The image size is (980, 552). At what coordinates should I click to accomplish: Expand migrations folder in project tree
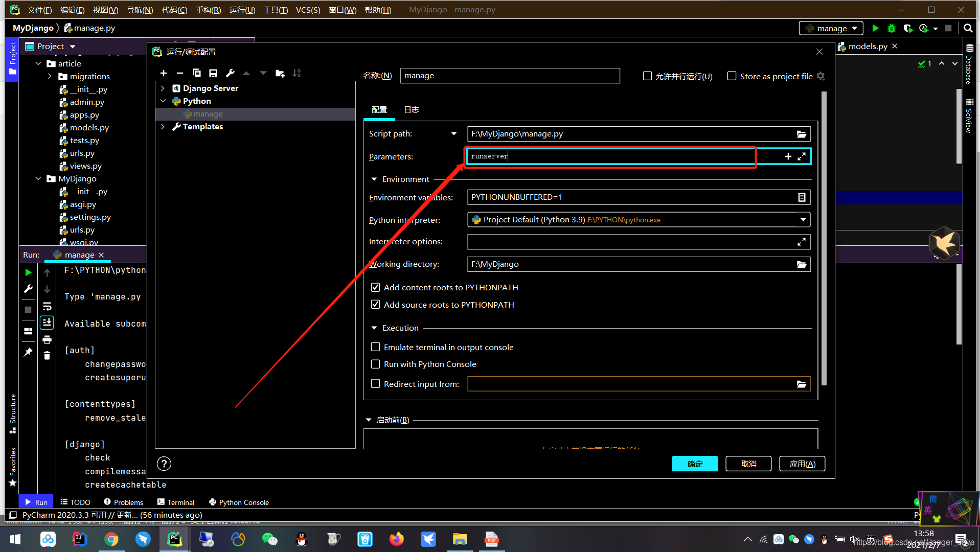tap(50, 76)
